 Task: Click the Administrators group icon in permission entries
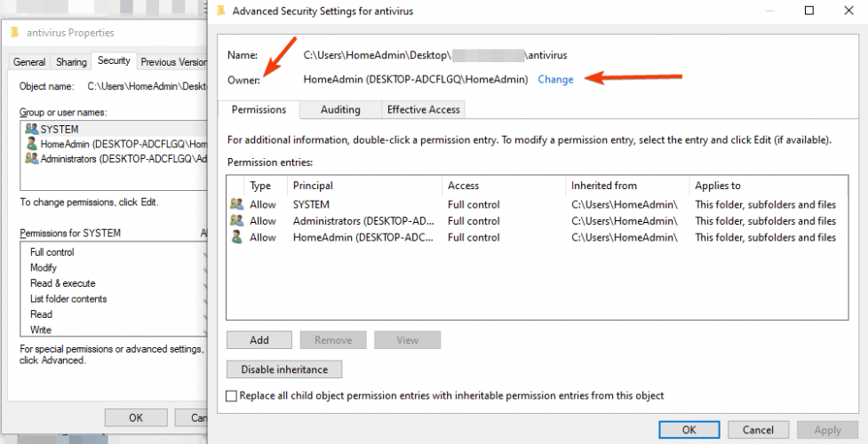(x=236, y=221)
